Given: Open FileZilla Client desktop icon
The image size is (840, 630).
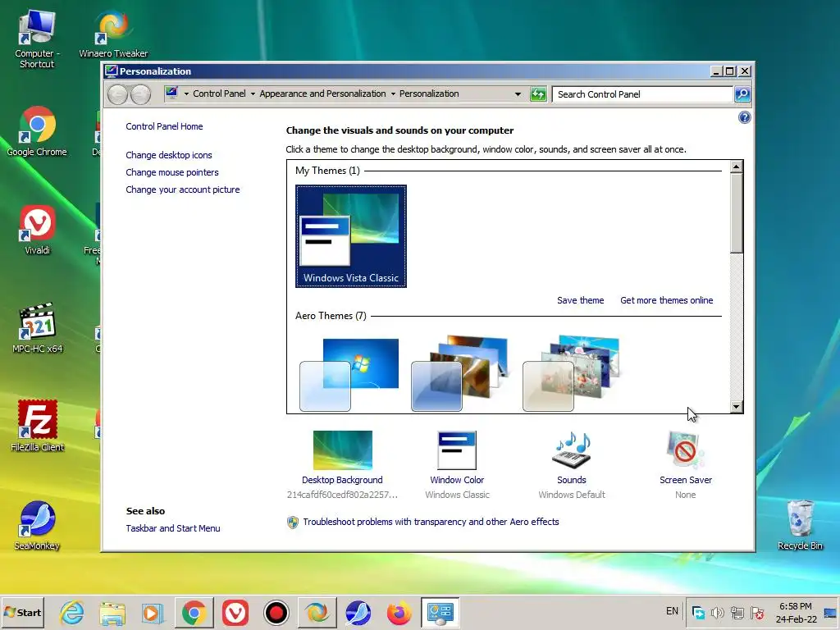Looking at the screenshot, I should pos(37,427).
